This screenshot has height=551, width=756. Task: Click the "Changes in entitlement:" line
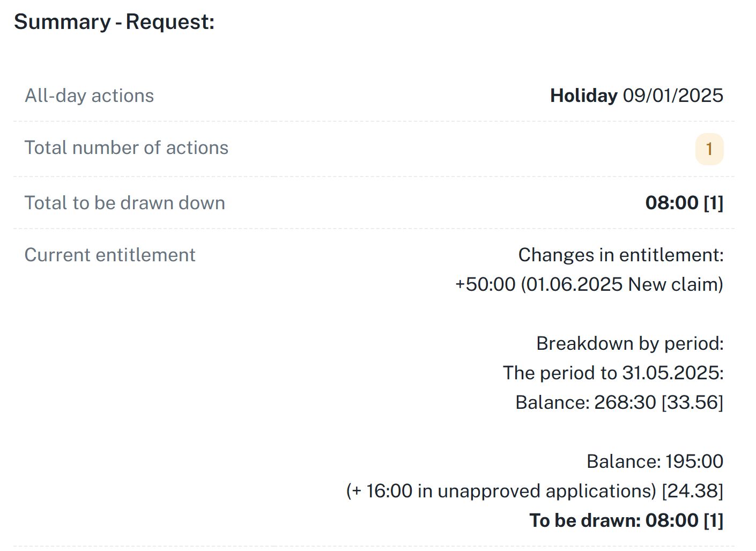(620, 255)
